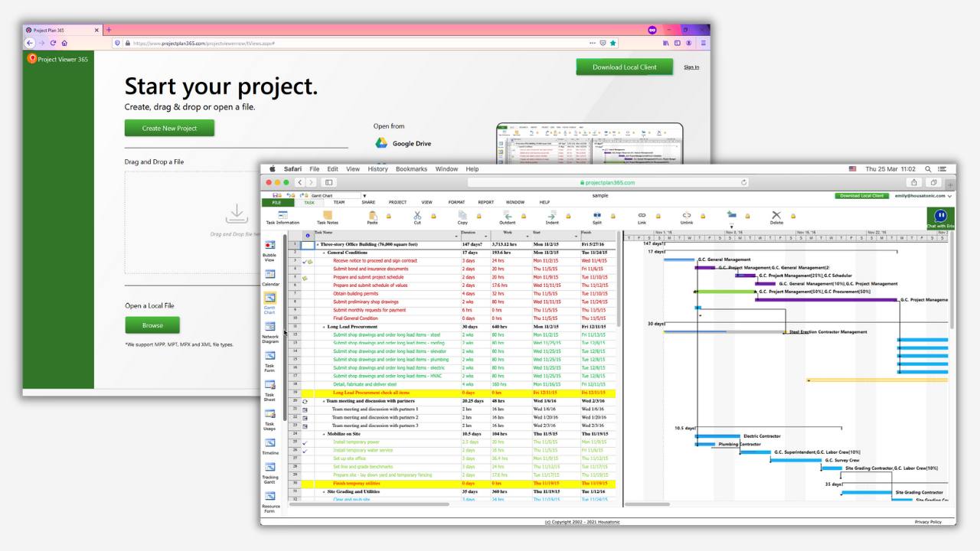Open the Network Diagram view
The image size is (980, 551).
pyautogui.click(x=270, y=332)
